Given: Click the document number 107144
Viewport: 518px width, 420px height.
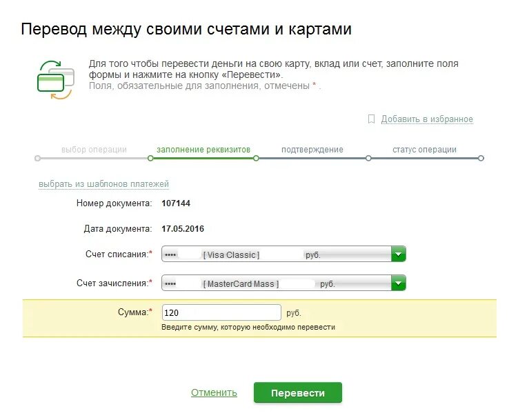Looking at the screenshot, I should coord(176,203).
